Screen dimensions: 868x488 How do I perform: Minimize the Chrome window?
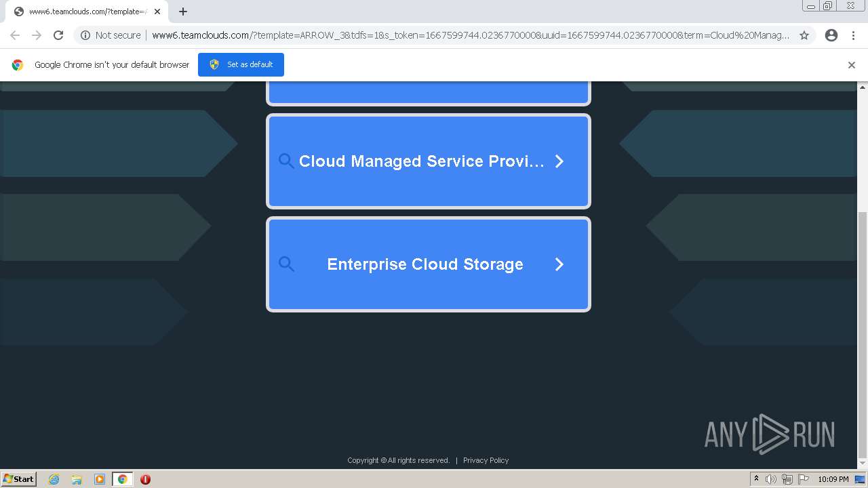coord(811,6)
